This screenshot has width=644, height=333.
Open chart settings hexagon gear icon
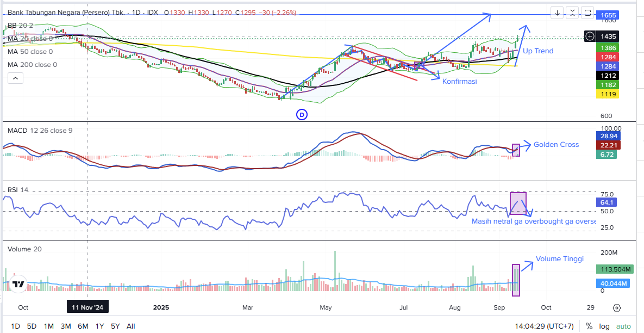click(616, 308)
